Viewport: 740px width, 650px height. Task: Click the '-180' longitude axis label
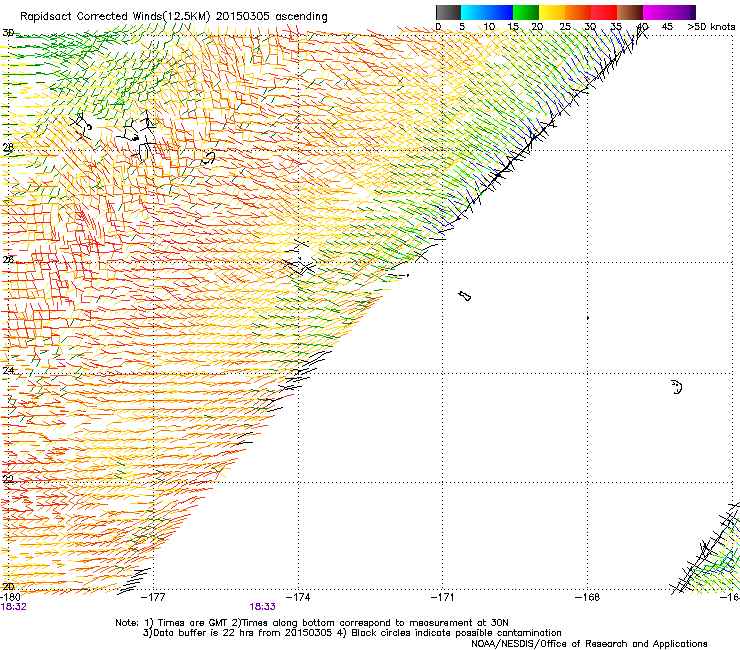pyautogui.click(x=10, y=597)
